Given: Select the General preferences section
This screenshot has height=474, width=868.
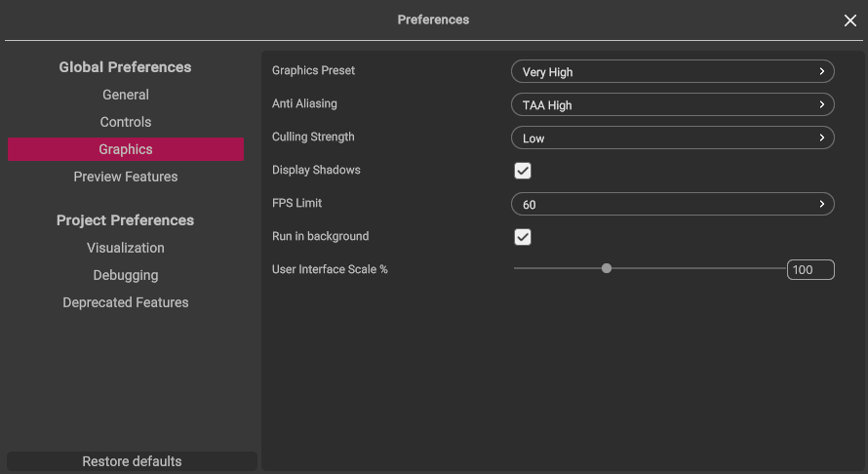Looking at the screenshot, I should tap(126, 95).
